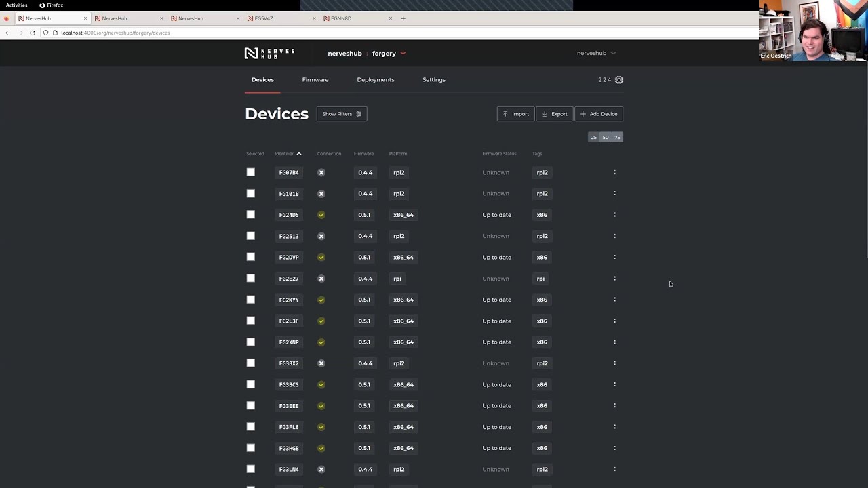Click the connected check icon for FG3FL8
Viewport: 868px width, 488px height.
(x=321, y=427)
